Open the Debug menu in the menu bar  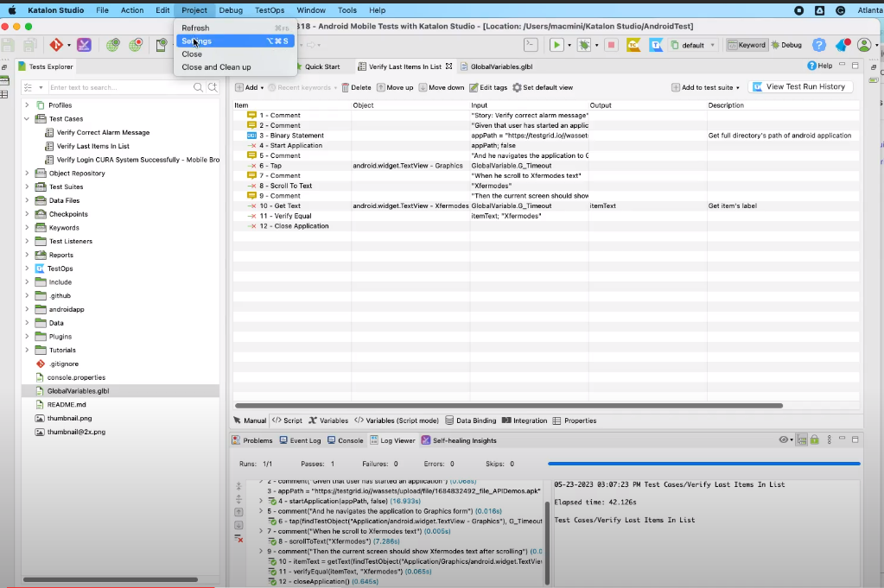click(x=231, y=10)
